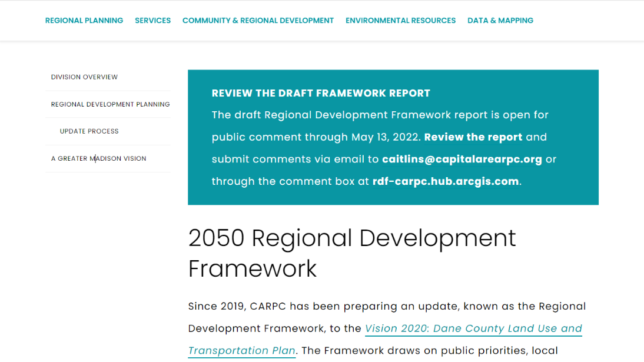
Task: Select Division Overview in the sidebar
Action: tap(84, 77)
